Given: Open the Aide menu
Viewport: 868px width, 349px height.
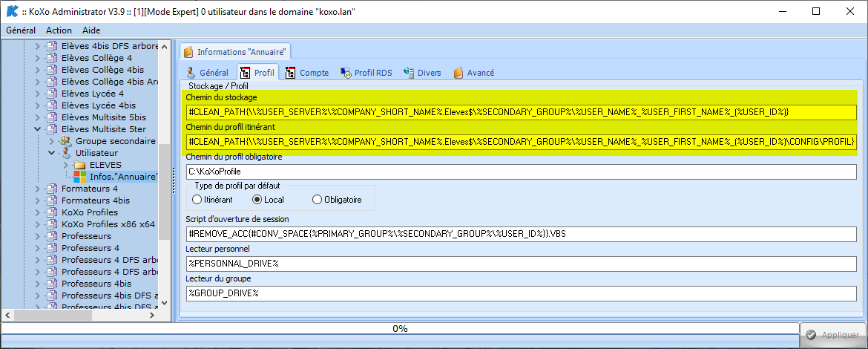Looking at the screenshot, I should (x=91, y=30).
